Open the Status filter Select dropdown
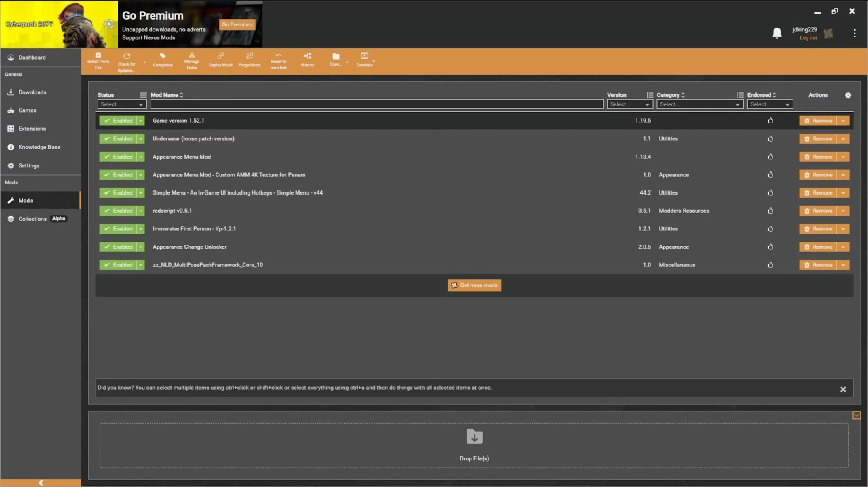The image size is (868, 487). point(122,104)
